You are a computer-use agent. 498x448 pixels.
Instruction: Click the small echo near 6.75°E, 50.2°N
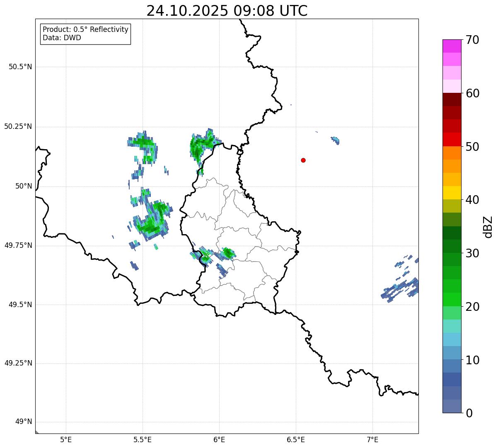click(x=335, y=140)
